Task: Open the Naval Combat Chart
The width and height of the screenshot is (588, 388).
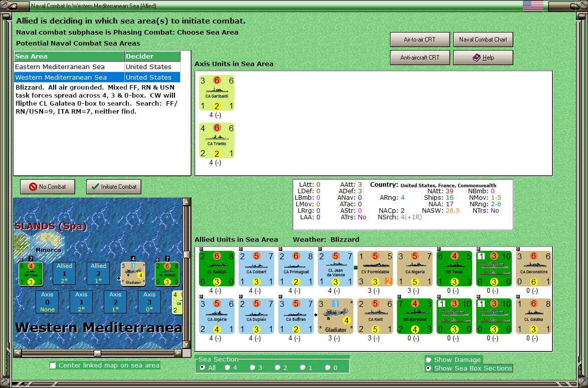Action: pyautogui.click(x=483, y=40)
